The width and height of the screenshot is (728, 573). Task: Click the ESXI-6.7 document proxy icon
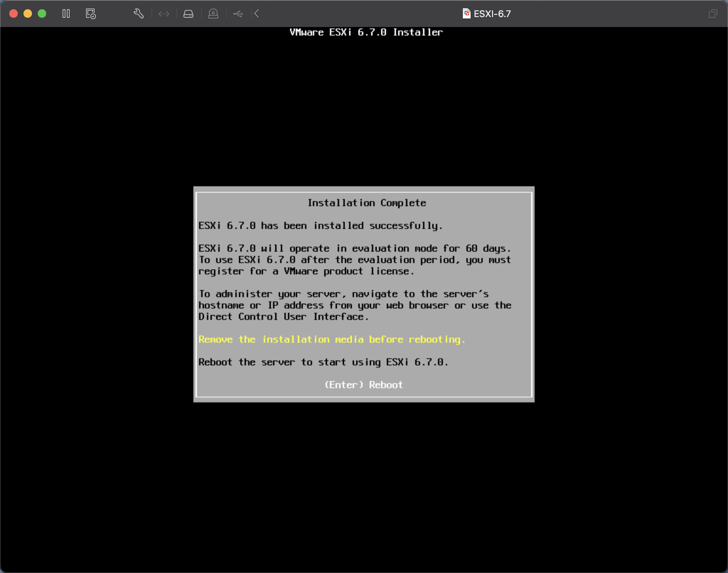click(x=466, y=14)
